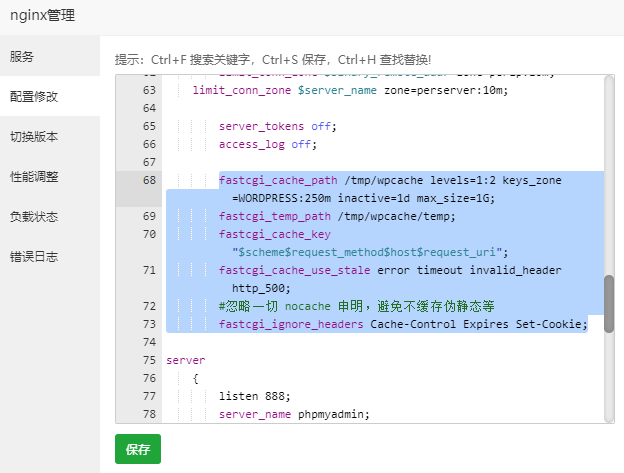Screen dimensions: 624x473
Task: Click the server_name phpmyadmin line
Action: pyautogui.click(x=294, y=414)
